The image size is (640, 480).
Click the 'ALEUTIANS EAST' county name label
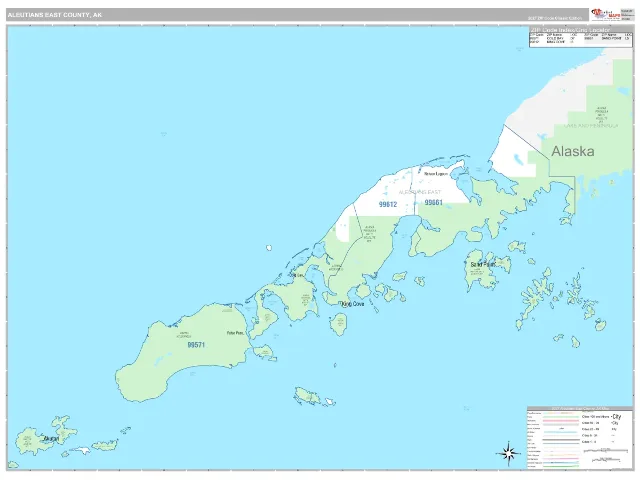(x=420, y=192)
